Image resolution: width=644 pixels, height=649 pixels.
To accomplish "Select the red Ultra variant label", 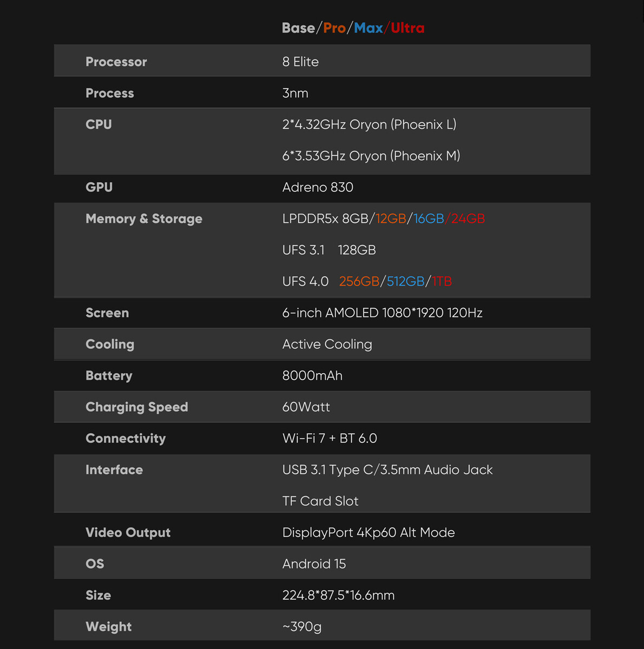I will pos(408,28).
